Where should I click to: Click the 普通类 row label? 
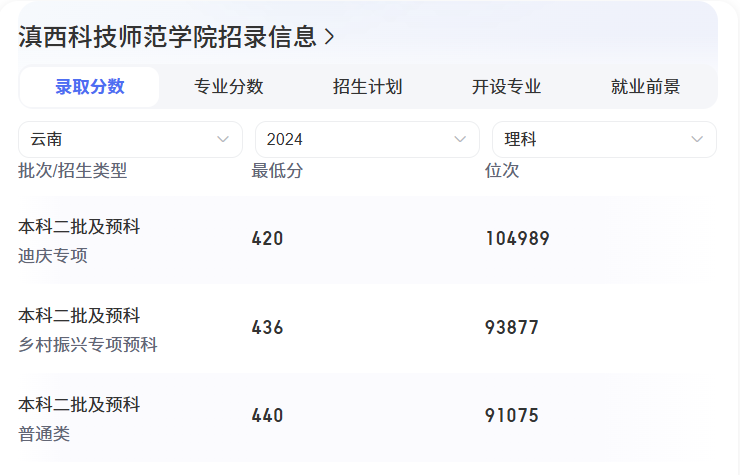click(44, 433)
